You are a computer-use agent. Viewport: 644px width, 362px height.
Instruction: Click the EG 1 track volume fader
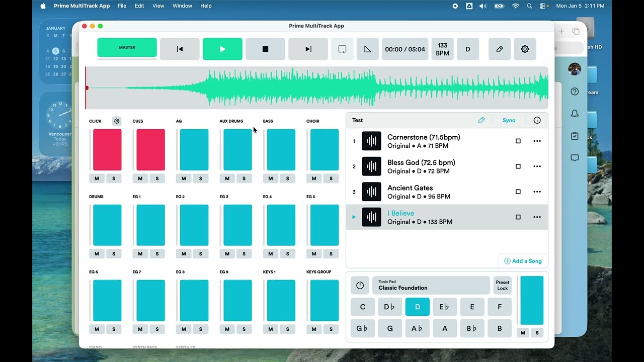pyautogui.click(x=150, y=225)
